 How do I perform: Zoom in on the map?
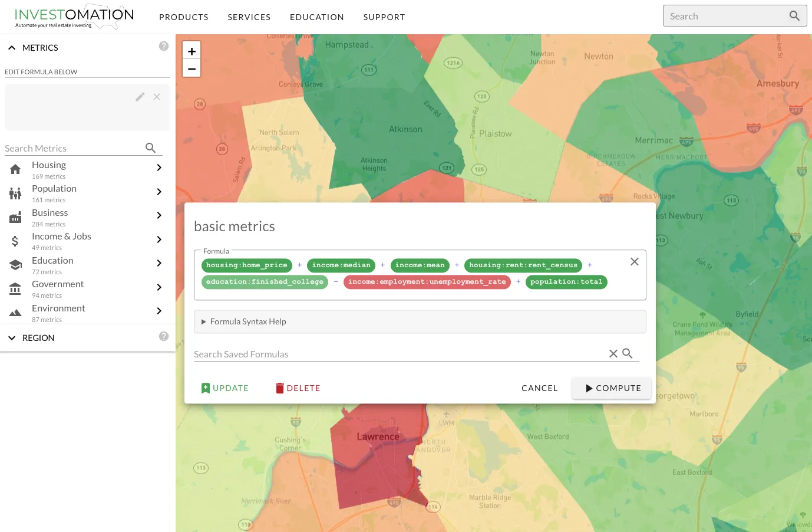pos(192,51)
